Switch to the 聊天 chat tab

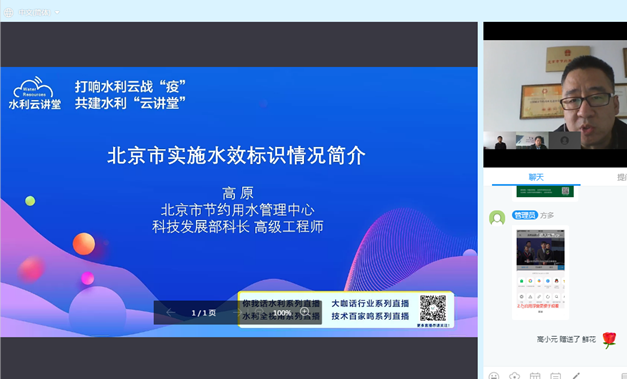536,177
